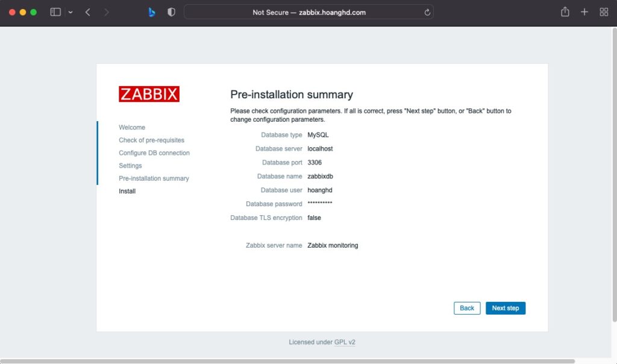Screen dimensions: 617x364
Task: Click the Zabbix server name label
Action: 274,245
